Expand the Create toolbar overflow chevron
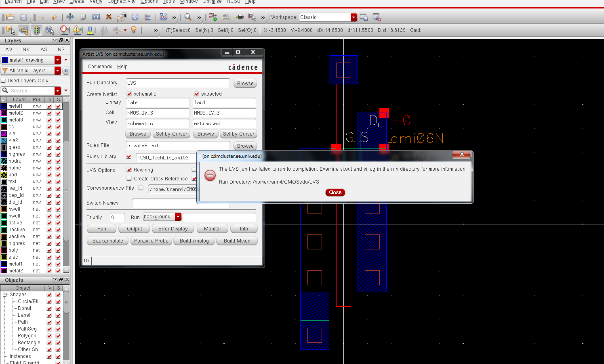The image size is (604, 364). tap(263, 17)
